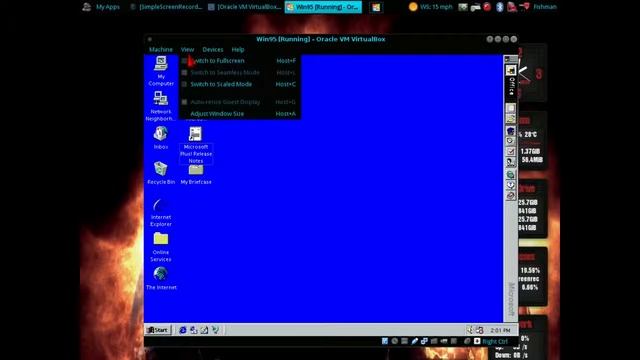The image size is (640, 360).
Task: Switch to SimpleScreenRecorder taskbar window
Action: [x=166, y=7]
